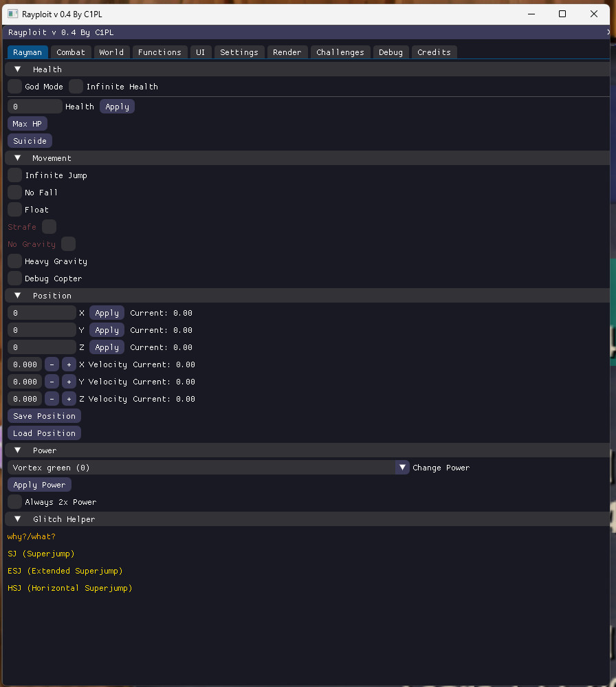The image size is (616, 687).
Task: Toggle Heavy Gravity
Action: 14,261
